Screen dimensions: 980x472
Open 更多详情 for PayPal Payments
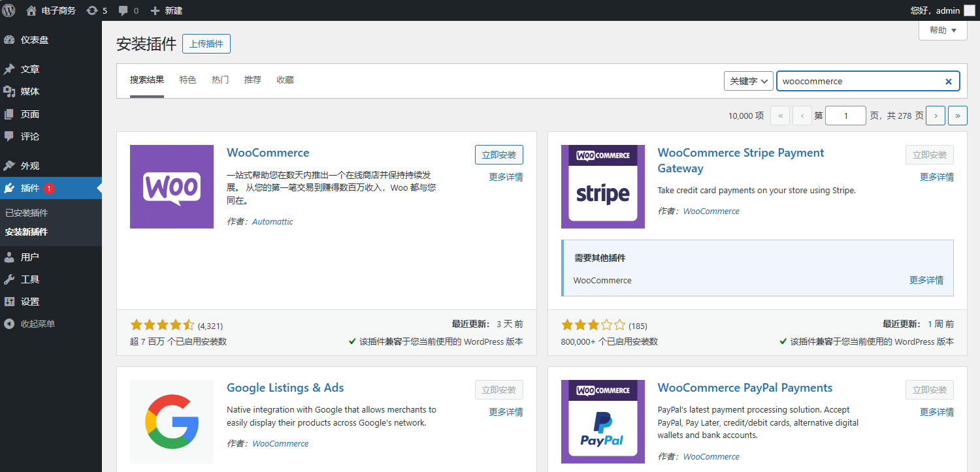tap(937, 412)
